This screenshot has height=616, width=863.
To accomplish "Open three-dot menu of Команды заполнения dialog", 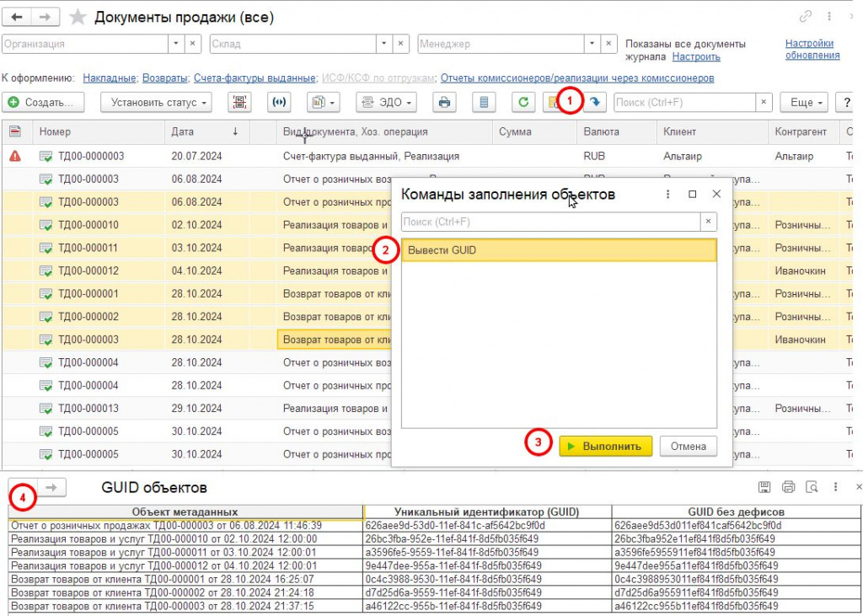I will pyautogui.click(x=668, y=194).
